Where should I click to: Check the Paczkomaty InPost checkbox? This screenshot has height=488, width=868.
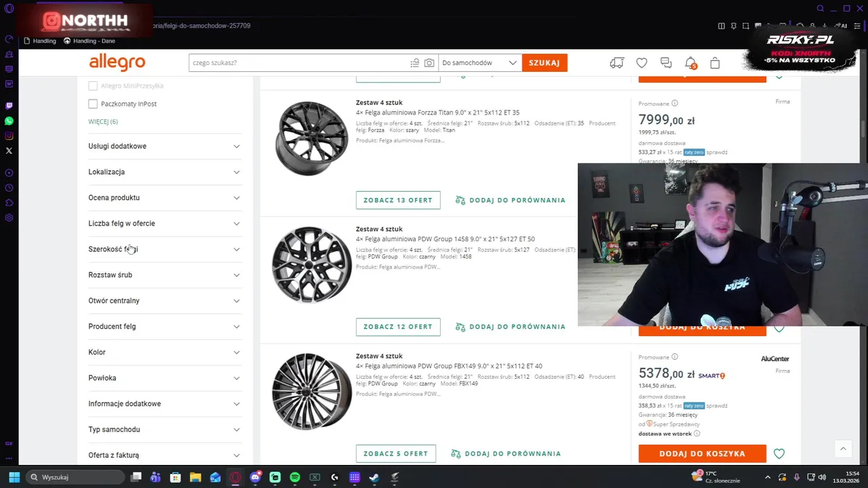click(93, 104)
